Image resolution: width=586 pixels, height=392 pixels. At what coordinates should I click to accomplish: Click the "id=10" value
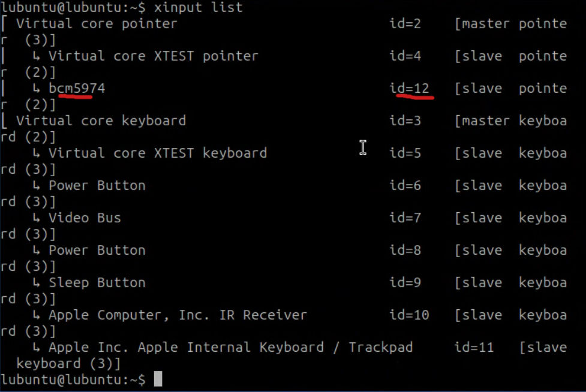click(x=410, y=315)
